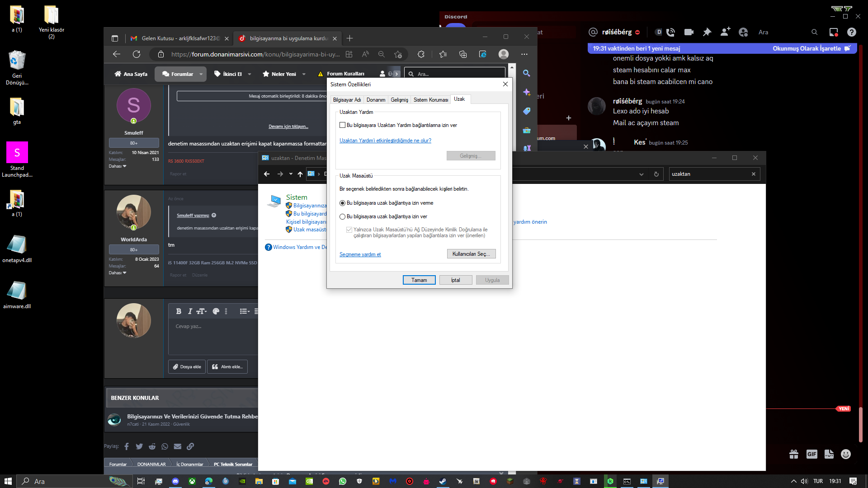The image size is (868, 488).
Task: Open pinned messages in Discord
Action: (x=707, y=32)
